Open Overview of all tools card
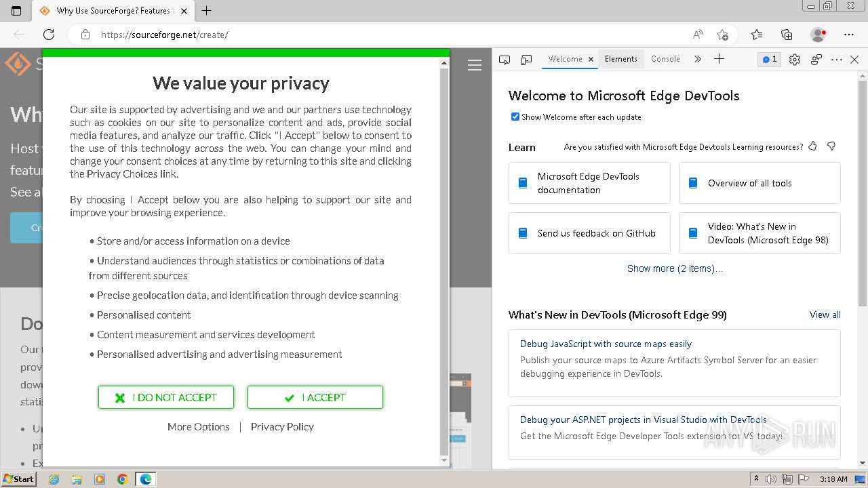 [759, 183]
